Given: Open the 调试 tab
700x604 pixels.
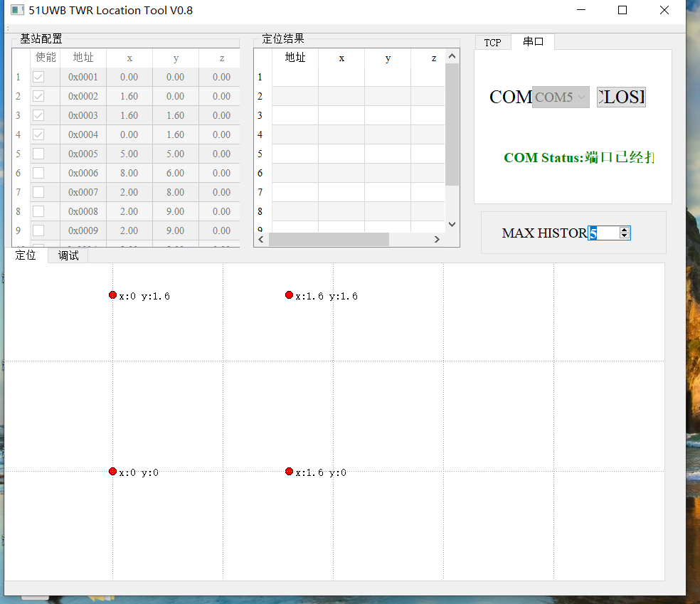Looking at the screenshot, I should click(68, 255).
